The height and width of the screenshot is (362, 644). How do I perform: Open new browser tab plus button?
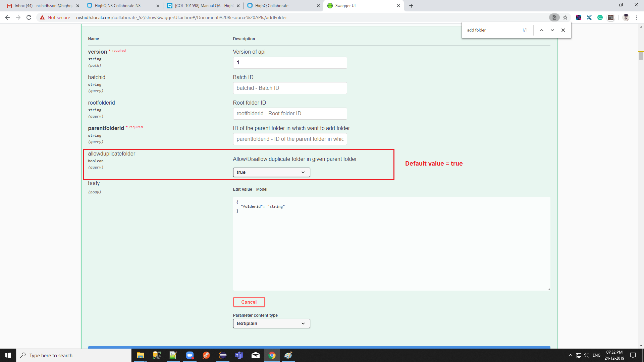[x=411, y=6]
